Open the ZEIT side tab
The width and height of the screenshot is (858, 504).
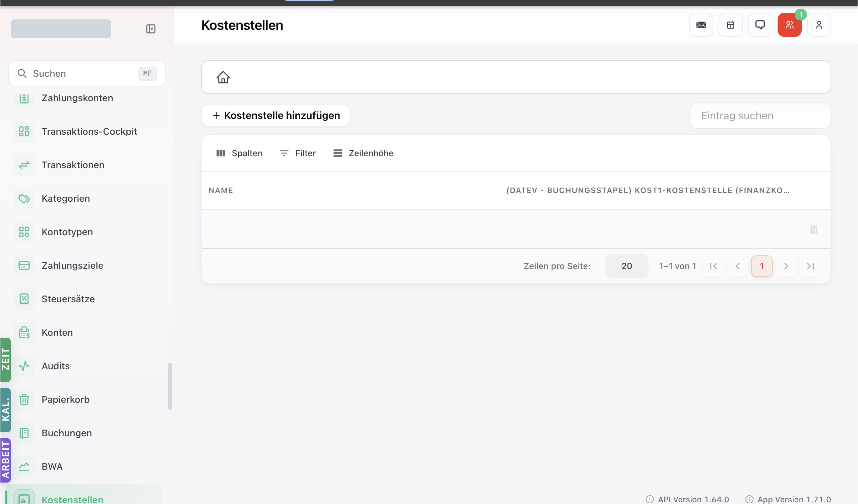coord(5,360)
